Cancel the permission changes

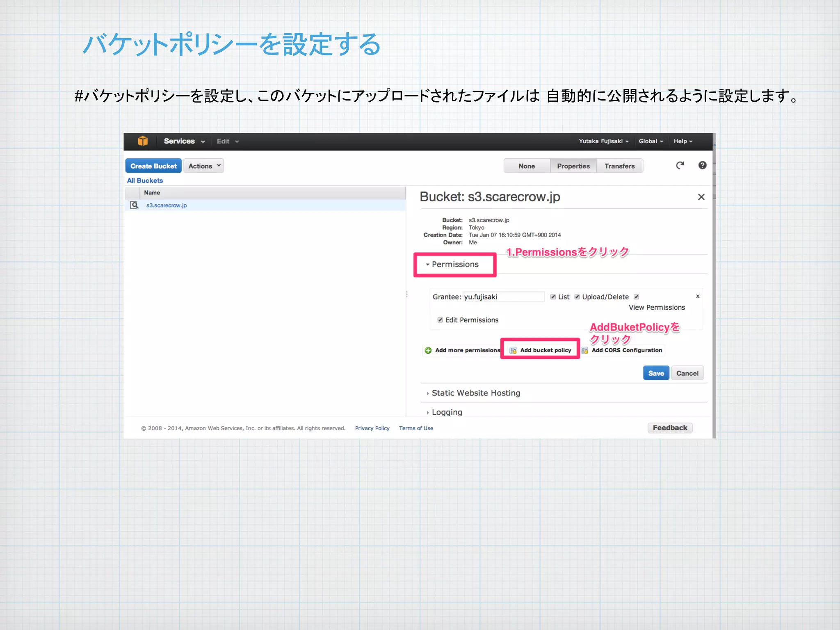(x=687, y=373)
